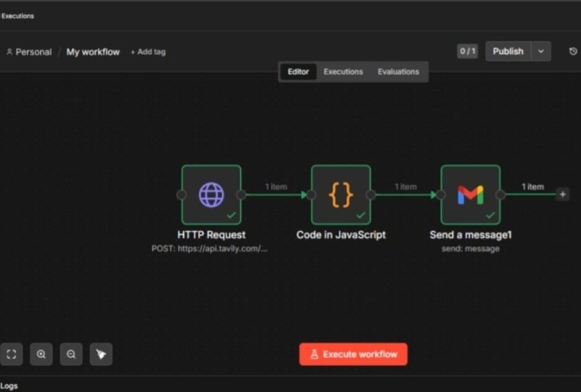Viewport: 581px width, 392px height.
Task: Click the Gmail node output connector dot
Action: pyautogui.click(x=500, y=195)
